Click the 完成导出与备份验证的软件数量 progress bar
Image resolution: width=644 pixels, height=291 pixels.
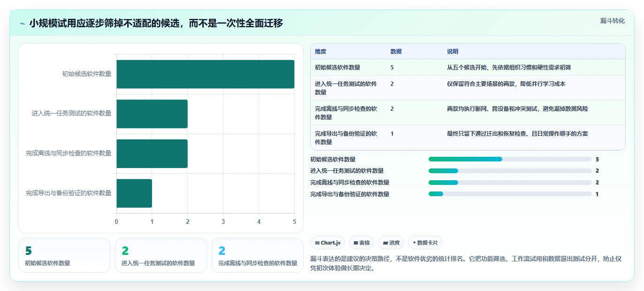[510, 194]
